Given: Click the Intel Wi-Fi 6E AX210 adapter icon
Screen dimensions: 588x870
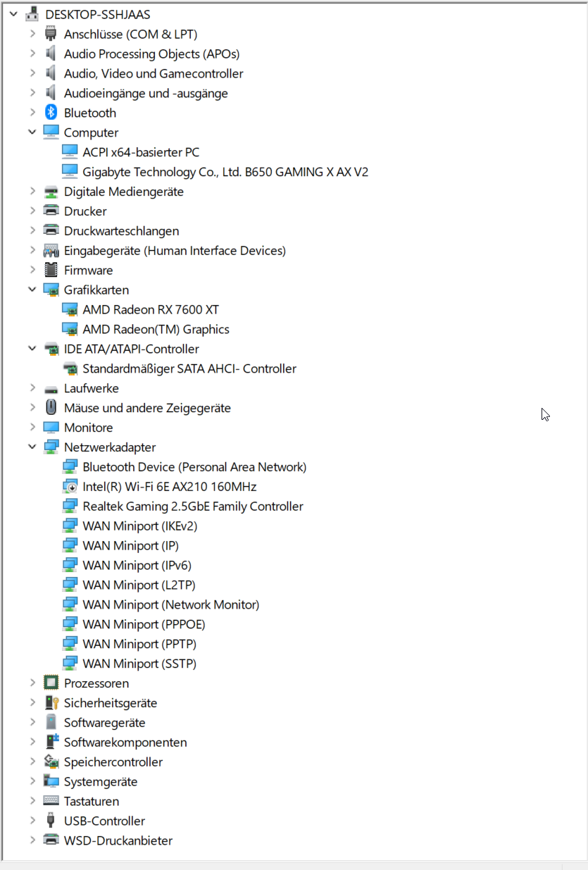Looking at the screenshot, I should coord(70,487).
